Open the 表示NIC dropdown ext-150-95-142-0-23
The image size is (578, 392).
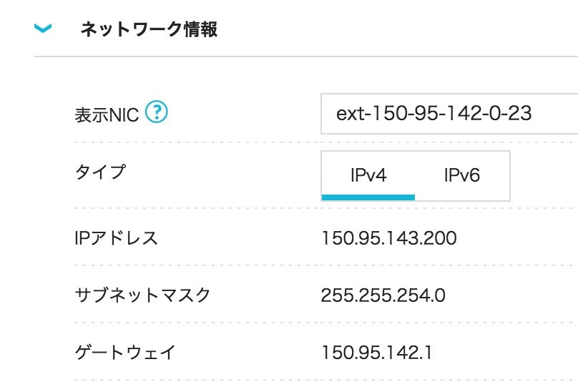click(449, 114)
